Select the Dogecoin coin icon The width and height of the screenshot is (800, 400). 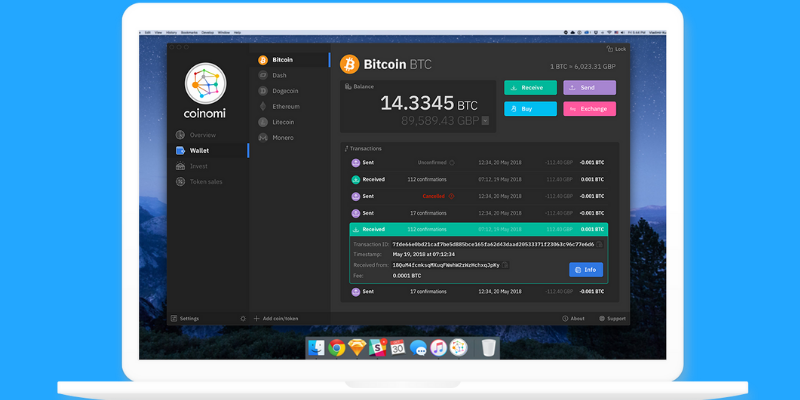click(x=263, y=91)
